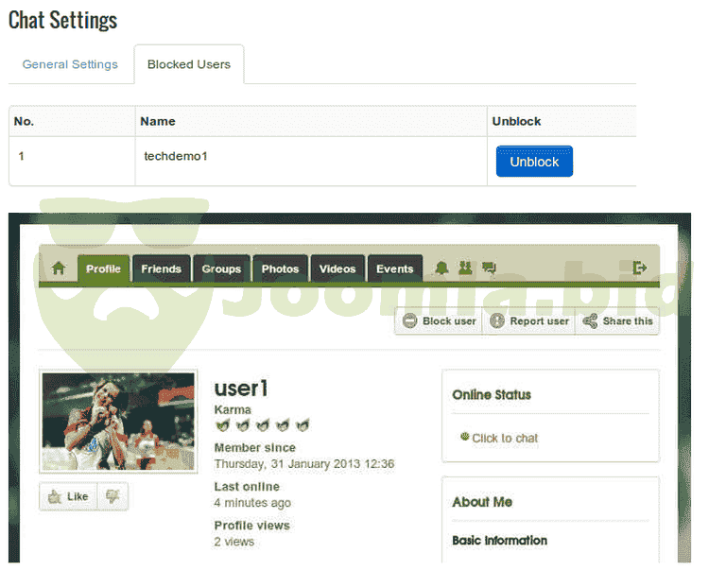Open the Photos tab
Viewport: 709px width, 588px height.
[x=280, y=268]
